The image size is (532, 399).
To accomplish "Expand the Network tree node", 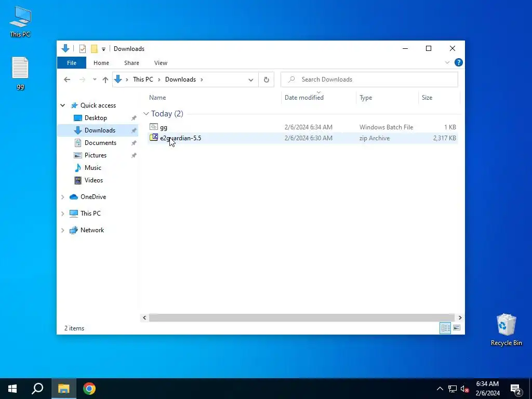I will coord(63,230).
